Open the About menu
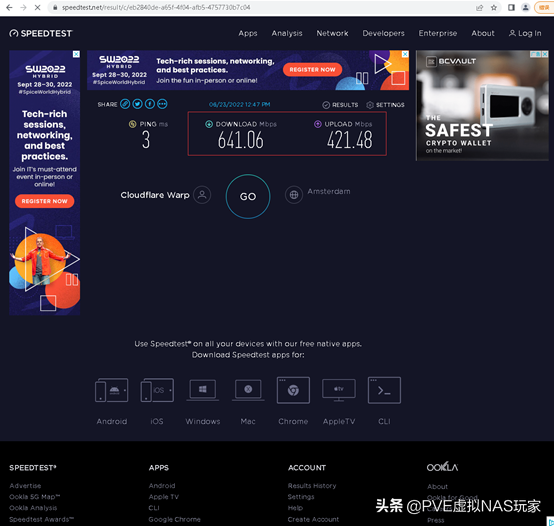554x526 pixels. (x=483, y=33)
